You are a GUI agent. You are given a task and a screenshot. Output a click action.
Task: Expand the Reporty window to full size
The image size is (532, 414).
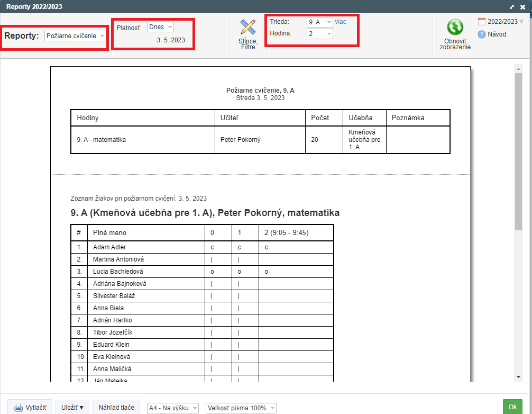click(512, 7)
